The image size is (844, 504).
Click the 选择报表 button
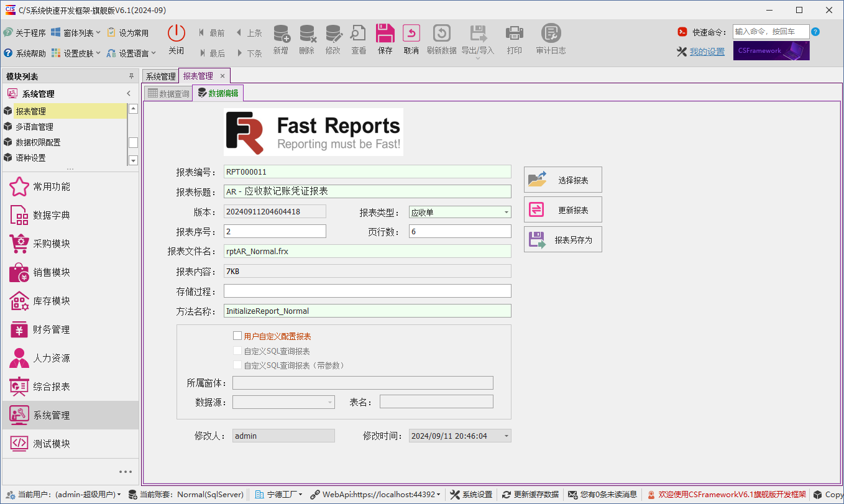pyautogui.click(x=563, y=180)
